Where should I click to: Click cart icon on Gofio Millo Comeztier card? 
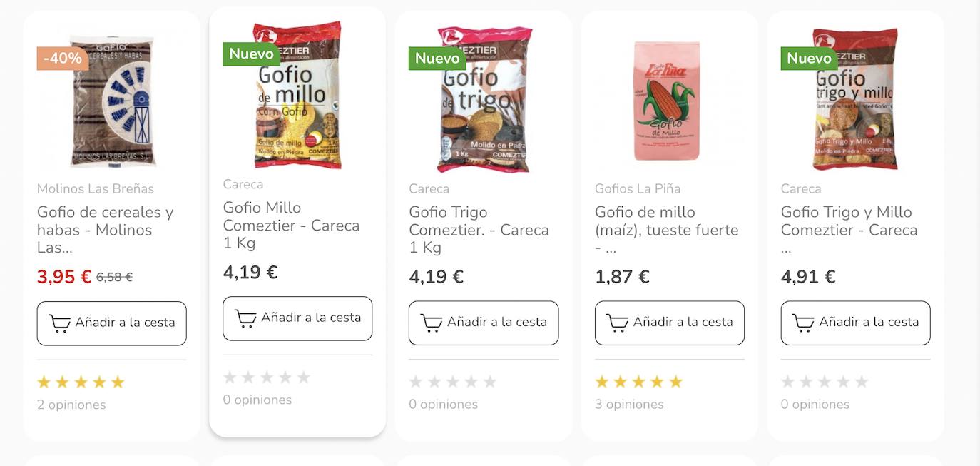pos(245,318)
